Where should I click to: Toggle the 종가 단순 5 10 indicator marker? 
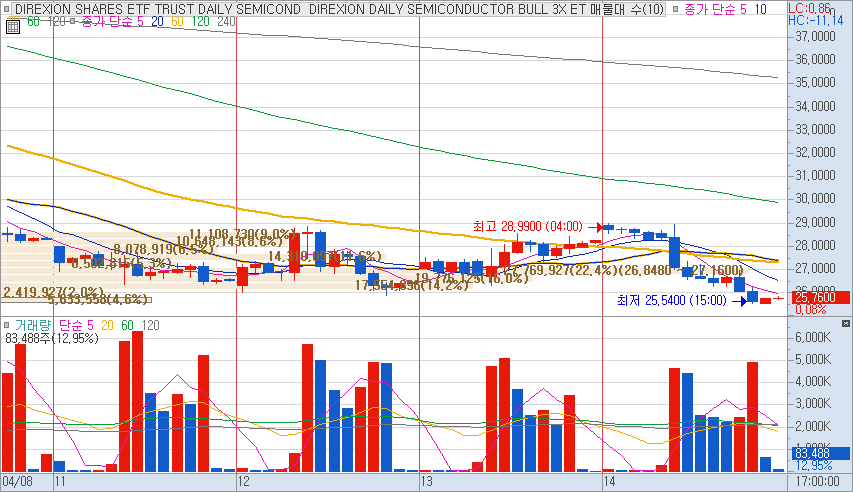tap(675, 9)
